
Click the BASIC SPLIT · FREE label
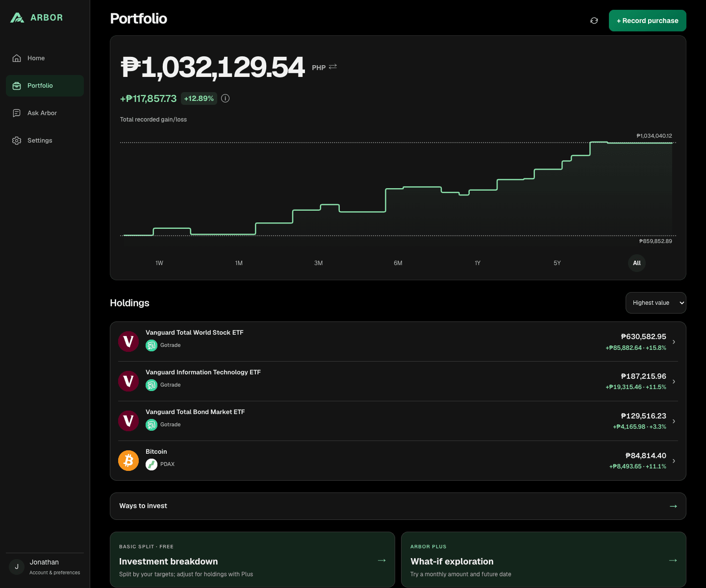(x=146, y=547)
